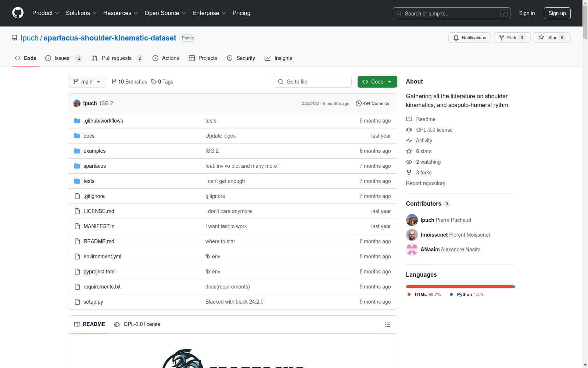
Task: Open ANaaim contributor profile
Action: [430, 250]
